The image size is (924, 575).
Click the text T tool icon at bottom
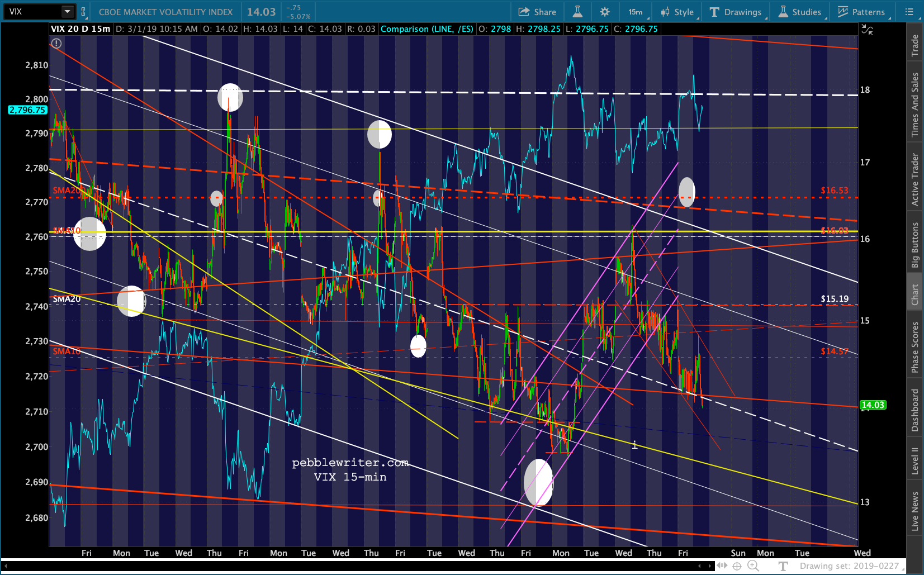pyautogui.click(x=783, y=566)
